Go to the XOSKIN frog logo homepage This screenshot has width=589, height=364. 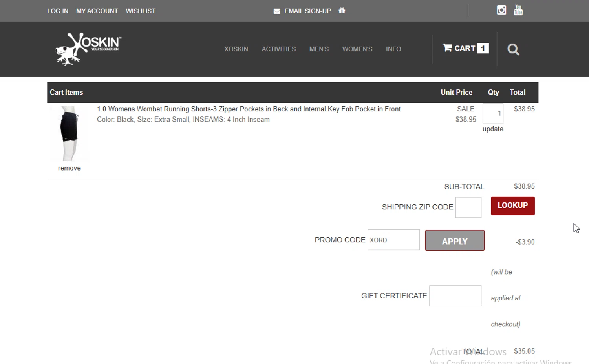(x=88, y=49)
